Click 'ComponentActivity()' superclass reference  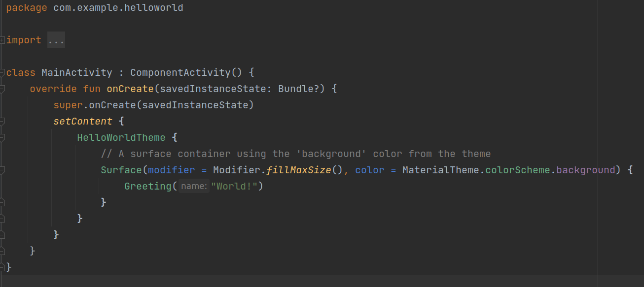(186, 73)
